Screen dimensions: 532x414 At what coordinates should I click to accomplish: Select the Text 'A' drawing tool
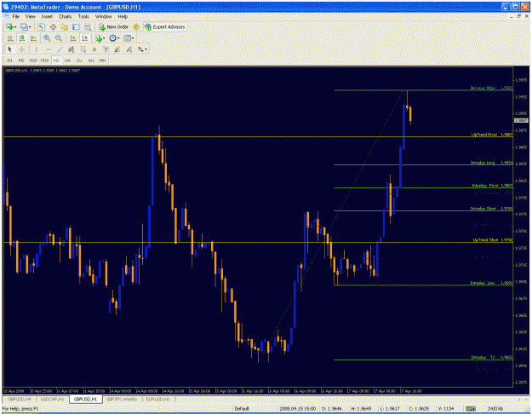(x=94, y=49)
